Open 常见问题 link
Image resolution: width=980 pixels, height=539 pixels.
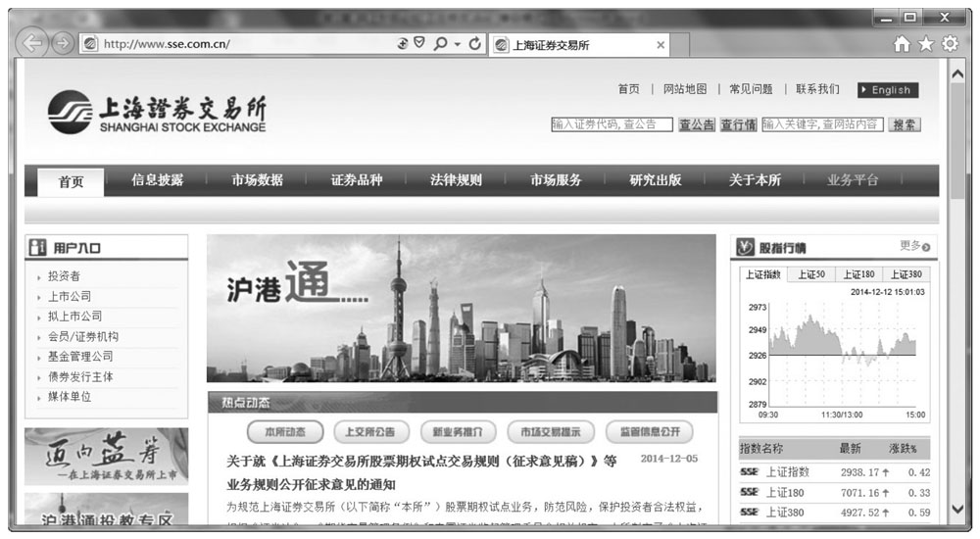pyautogui.click(x=751, y=89)
